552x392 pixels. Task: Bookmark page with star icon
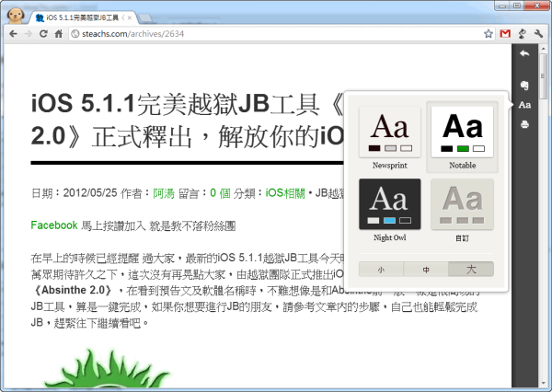coord(489,34)
